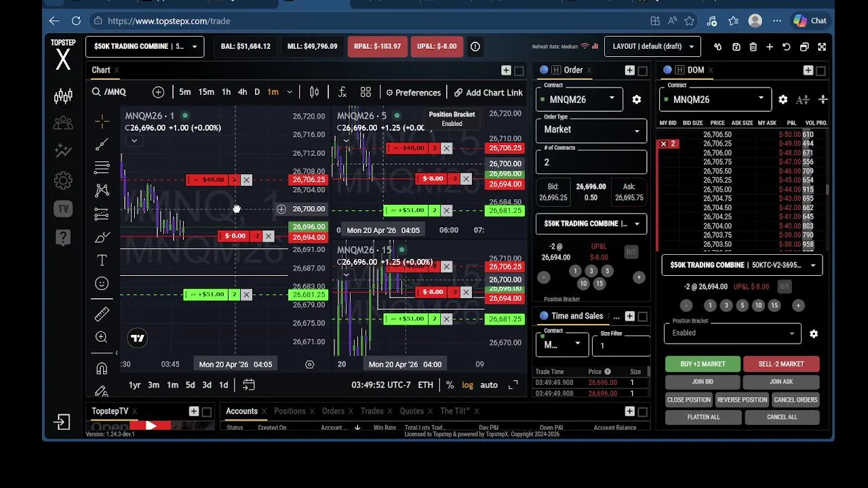
Task: Click the FLATTEN ALL button
Action: 703,417
